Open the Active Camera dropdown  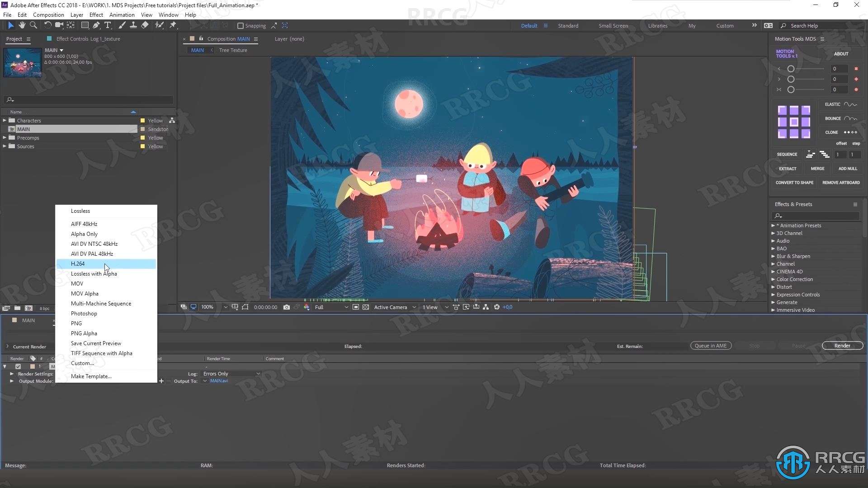[x=395, y=307]
